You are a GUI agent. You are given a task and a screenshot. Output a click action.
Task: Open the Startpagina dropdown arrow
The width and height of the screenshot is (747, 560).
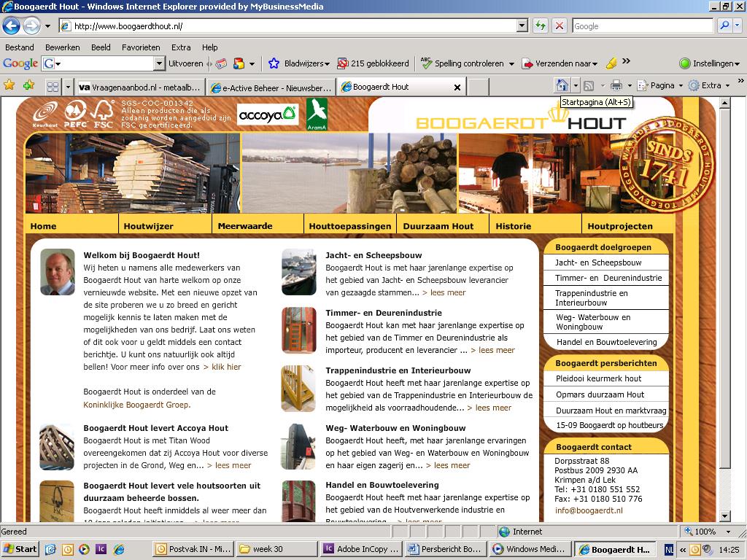576,86
